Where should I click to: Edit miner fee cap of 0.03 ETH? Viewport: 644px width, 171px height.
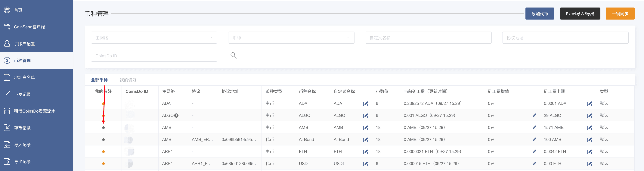(589, 164)
